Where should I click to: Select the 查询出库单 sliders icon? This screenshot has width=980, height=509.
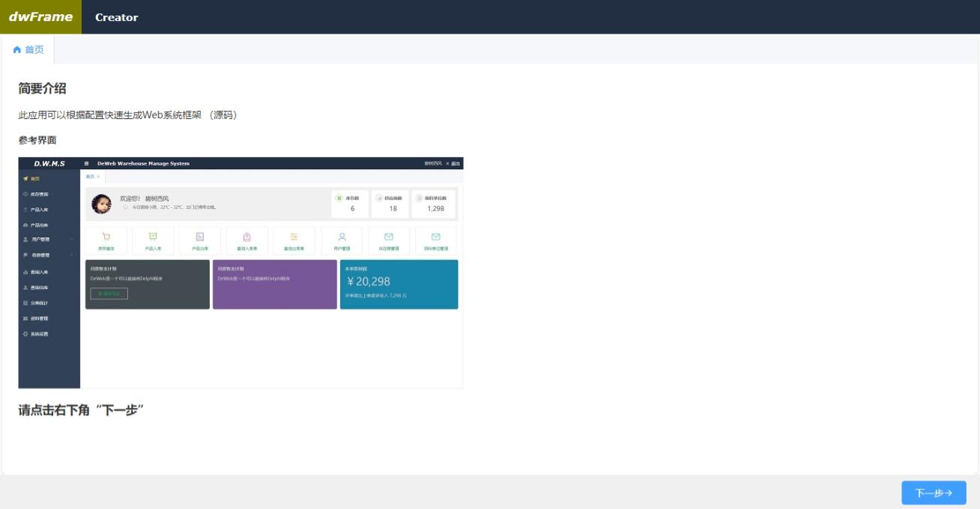pos(294,237)
